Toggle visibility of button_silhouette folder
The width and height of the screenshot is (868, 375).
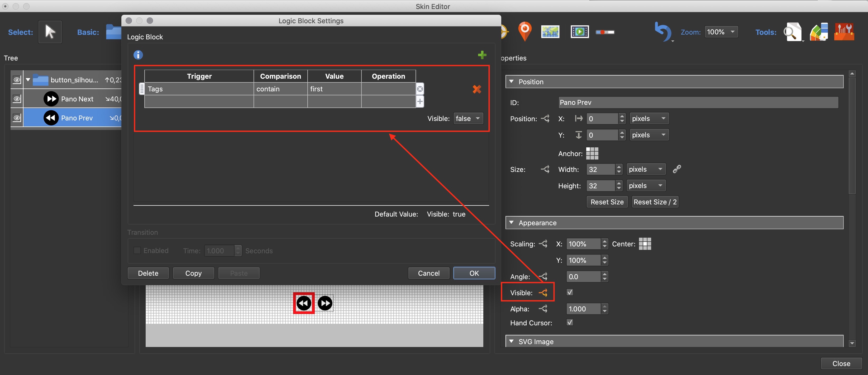[x=17, y=80]
